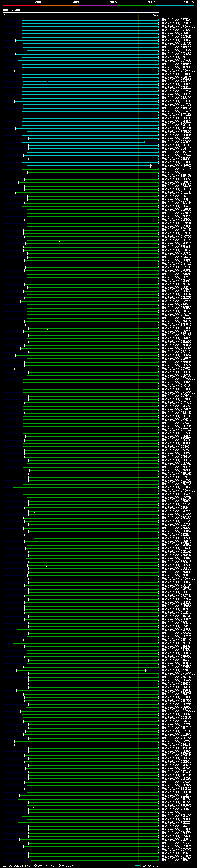Screen dimensions: 197x868
Task: Select hit UniRef100_Q43295
Action: click(x=176, y=98)
